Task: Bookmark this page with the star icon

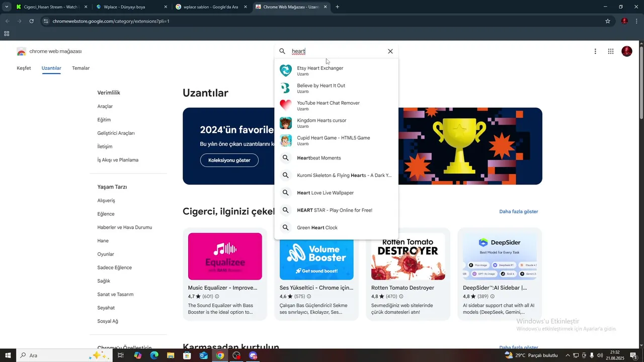Action: (608, 21)
